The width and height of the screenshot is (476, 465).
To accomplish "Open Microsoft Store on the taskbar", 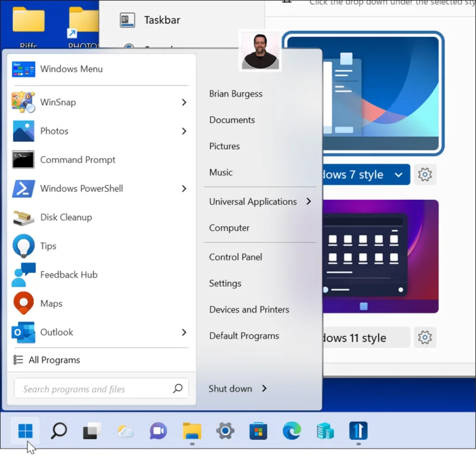I will coord(258,431).
